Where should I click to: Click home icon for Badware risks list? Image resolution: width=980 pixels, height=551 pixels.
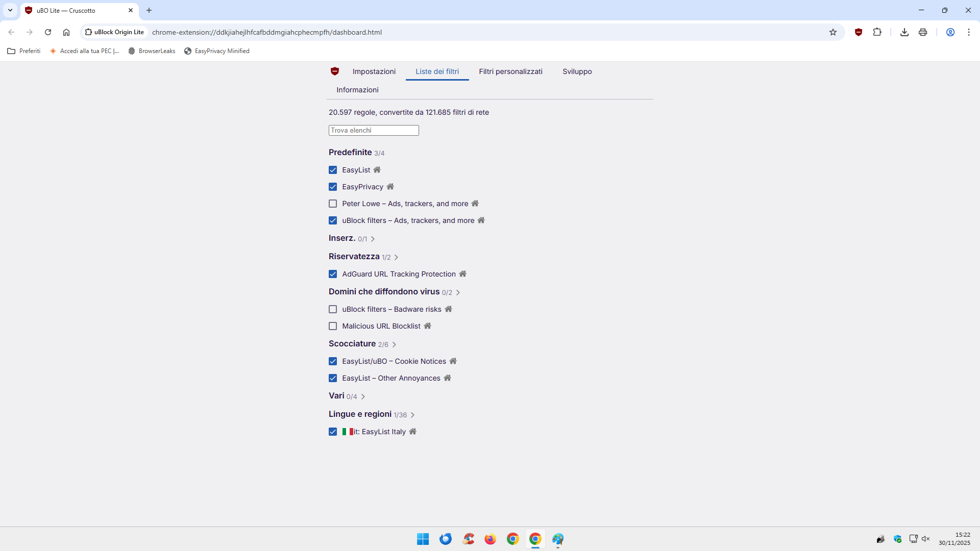[x=449, y=309]
